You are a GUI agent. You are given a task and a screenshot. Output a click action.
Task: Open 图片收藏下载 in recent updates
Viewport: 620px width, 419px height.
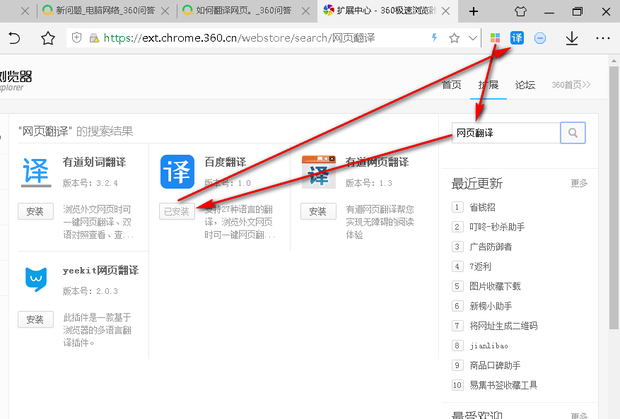pos(495,286)
